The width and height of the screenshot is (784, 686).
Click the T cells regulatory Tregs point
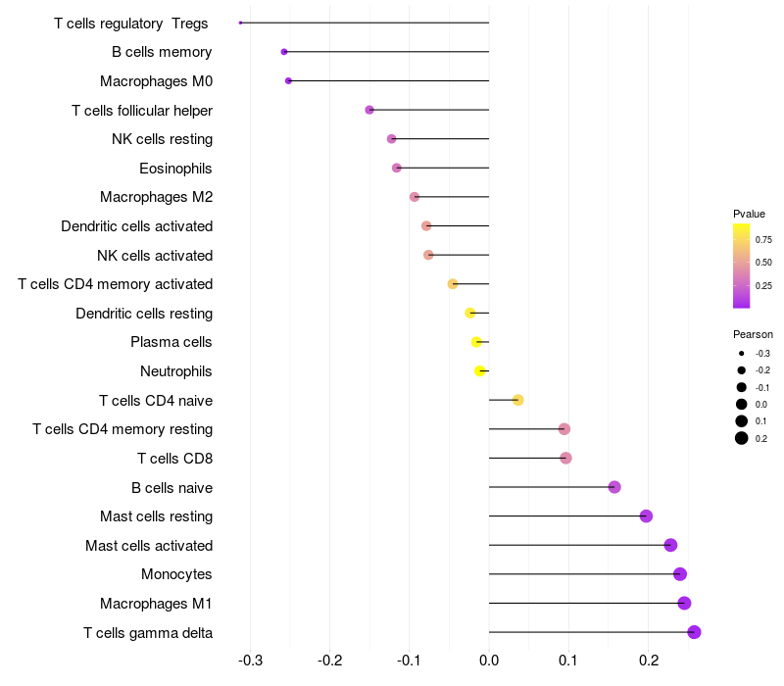click(x=240, y=23)
